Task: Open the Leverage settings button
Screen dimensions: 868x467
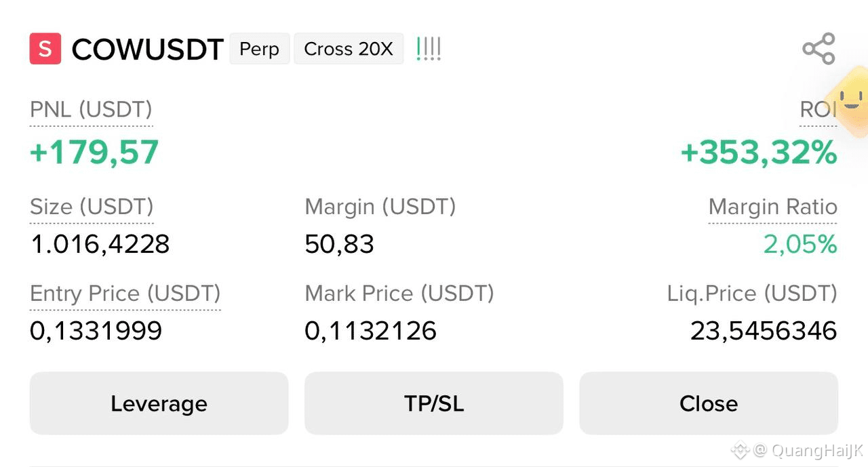Action: 159,403
